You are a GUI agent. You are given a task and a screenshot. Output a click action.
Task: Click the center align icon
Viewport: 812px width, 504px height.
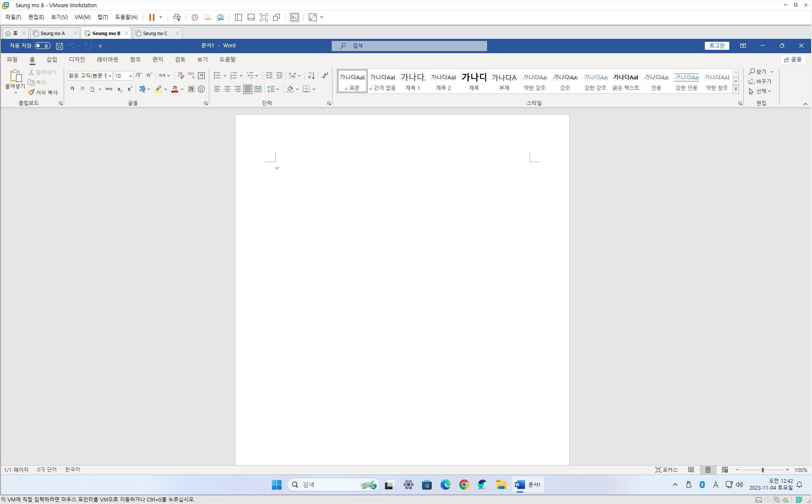click(227, 89)
